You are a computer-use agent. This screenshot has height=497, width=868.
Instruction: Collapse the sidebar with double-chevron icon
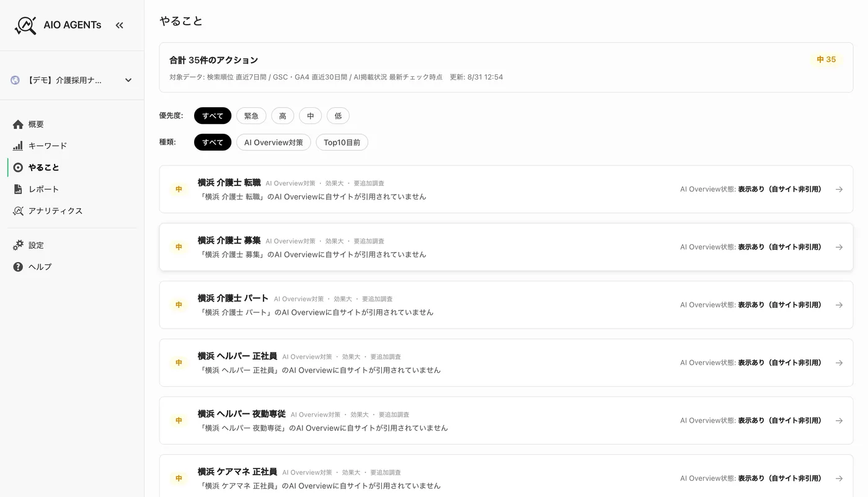(120, 25)
